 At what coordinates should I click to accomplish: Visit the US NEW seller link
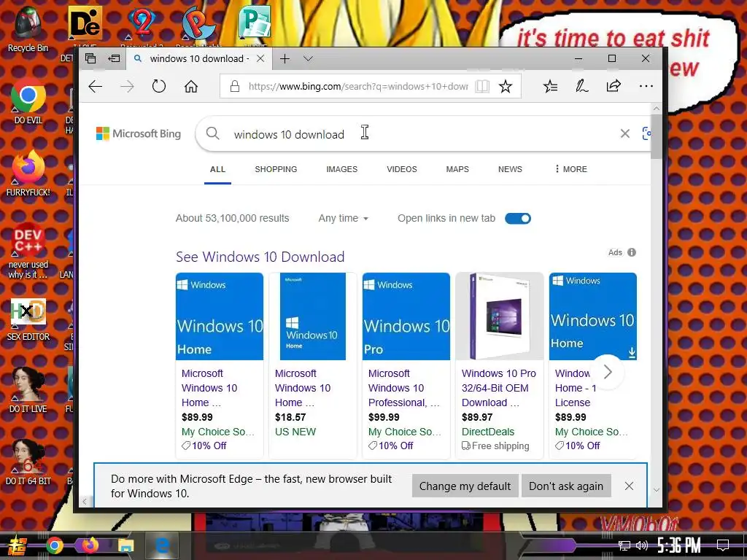pyautogui.click(x=295, y=432)
